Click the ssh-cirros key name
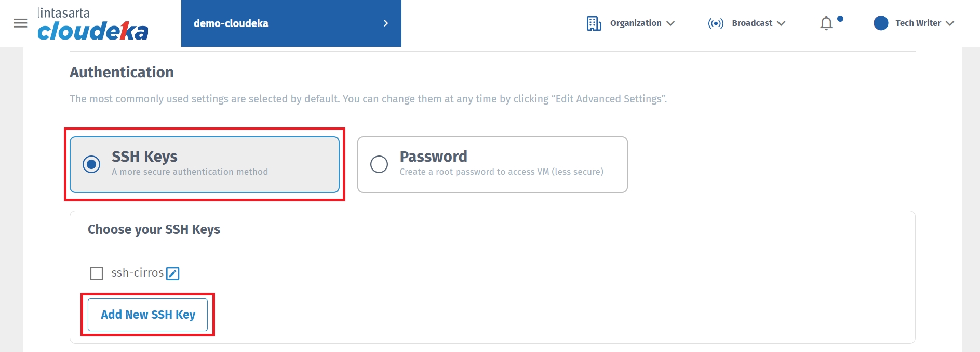 (x=137, y=273)
